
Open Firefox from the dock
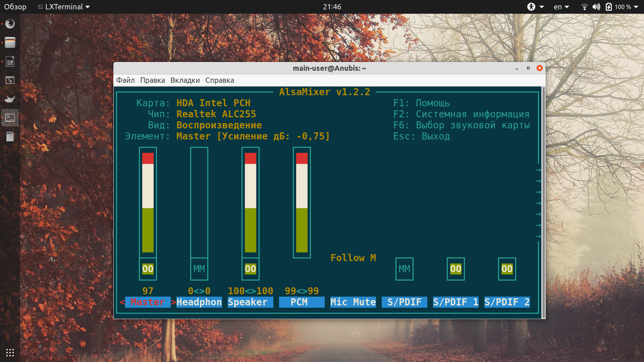pos(10,23)
